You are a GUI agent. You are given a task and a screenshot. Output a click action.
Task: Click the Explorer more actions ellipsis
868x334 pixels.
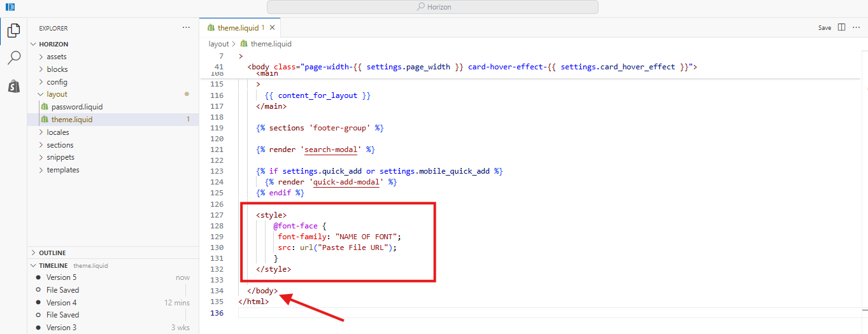[x=186, y=28]
